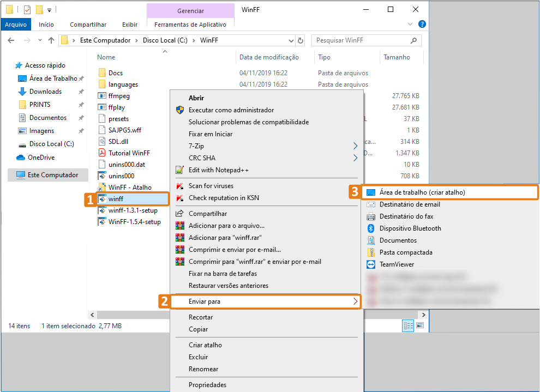Select the WinFF-1.5.4-setup file
540x392 pixels.
pyautogui.click(x=134, y=222)
